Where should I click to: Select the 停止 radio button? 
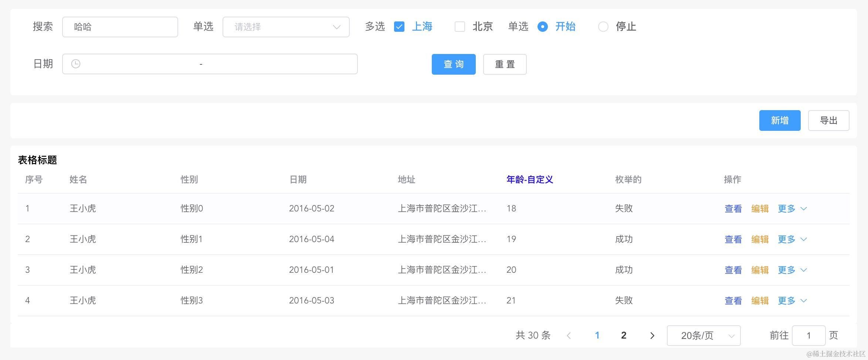click(603, 27)
